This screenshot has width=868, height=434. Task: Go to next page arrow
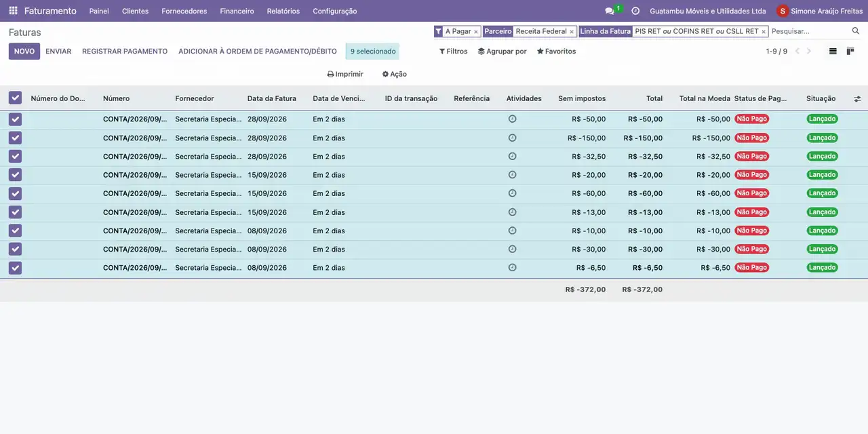click(x=809, y=52)
